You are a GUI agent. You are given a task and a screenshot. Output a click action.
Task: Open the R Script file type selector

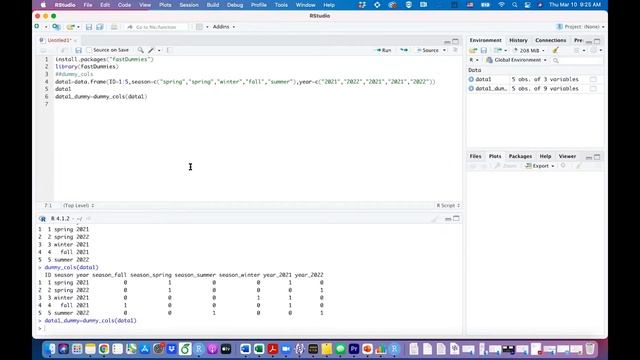coord(448,205)
